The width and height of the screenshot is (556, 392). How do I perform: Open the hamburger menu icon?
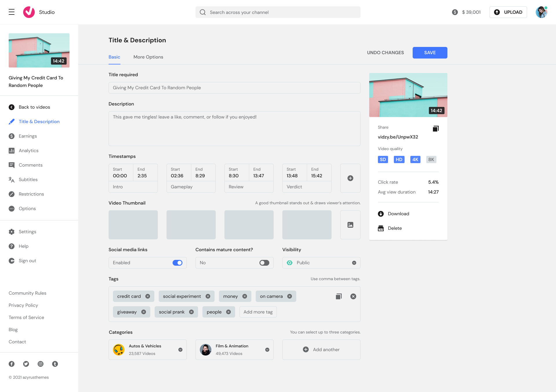pos(12,12)
